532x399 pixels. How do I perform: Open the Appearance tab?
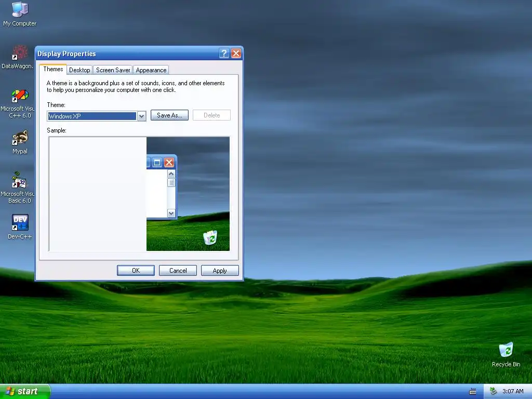[x=151, y=70]
